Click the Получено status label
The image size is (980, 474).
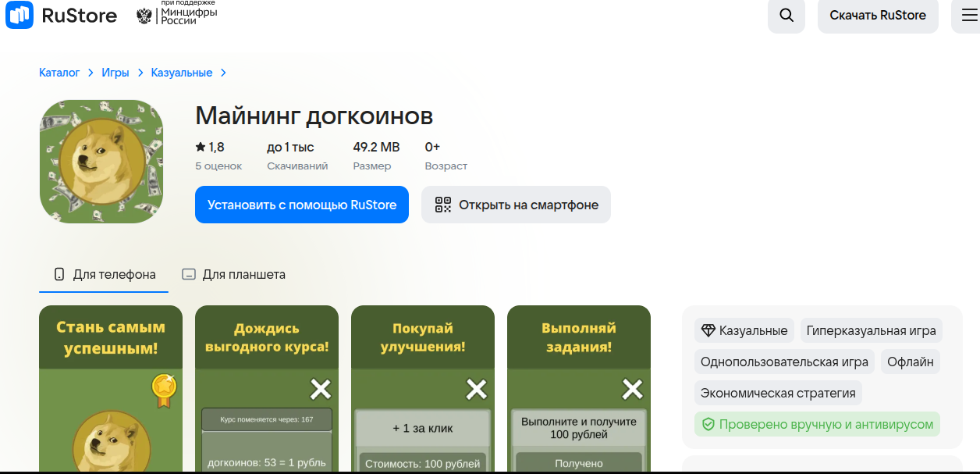tap(579, 464)
